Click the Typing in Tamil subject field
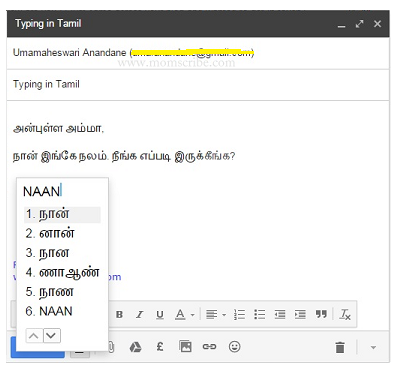 (198, 84)
